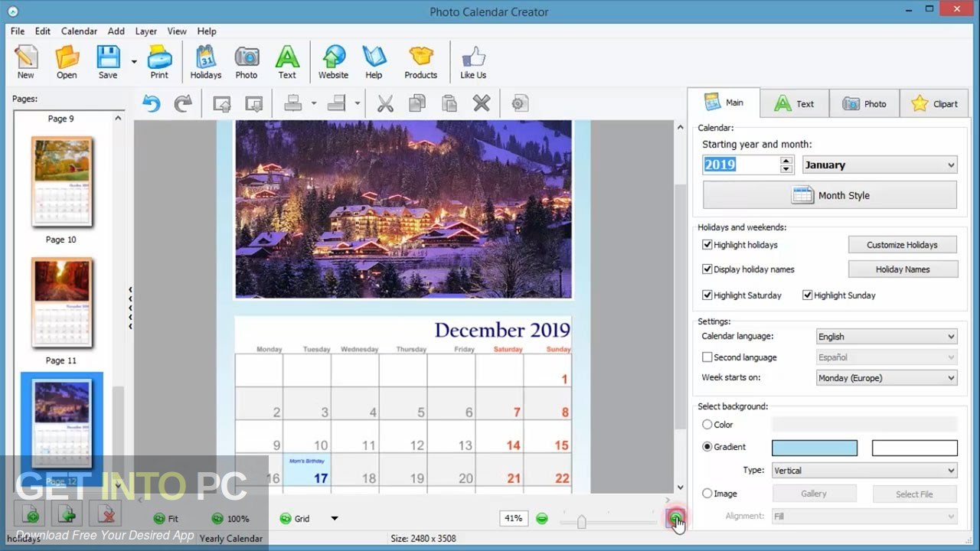Click the horizontal align objects icon

(x=293, y=103)
